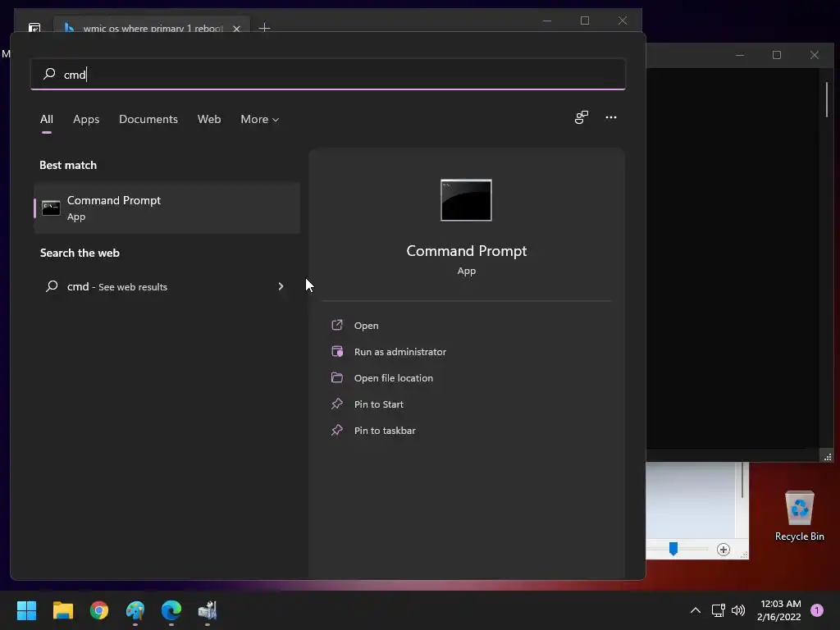Viewport: 840px width, 630px height.
Task: Click the feedback/account icon beside ellipsis
Action: [582, 117]
